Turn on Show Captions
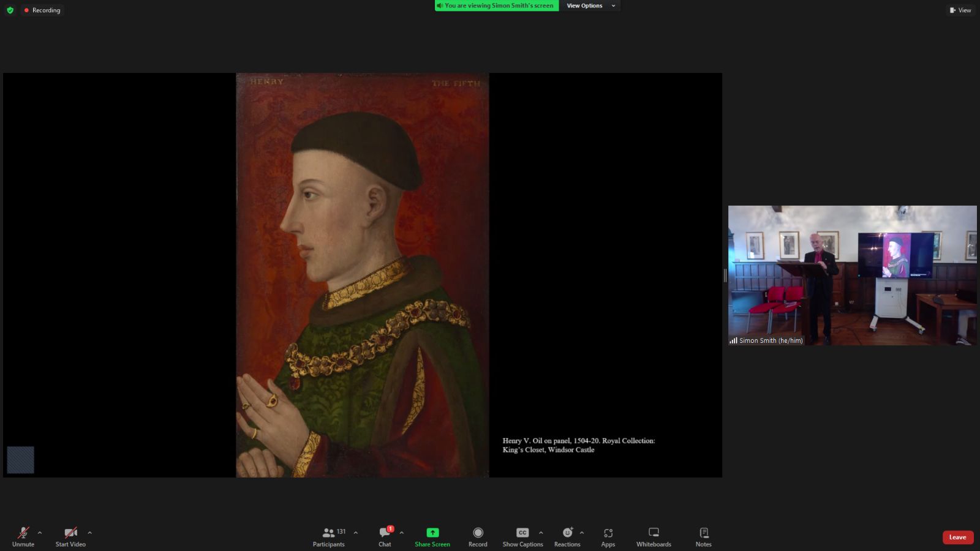This screenshot has height=551, width=980. tap(522, 536)
